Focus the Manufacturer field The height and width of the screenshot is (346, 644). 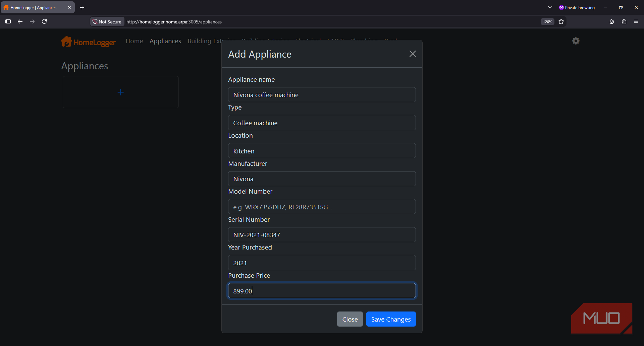pyautogui.click(x=322, y=179)
